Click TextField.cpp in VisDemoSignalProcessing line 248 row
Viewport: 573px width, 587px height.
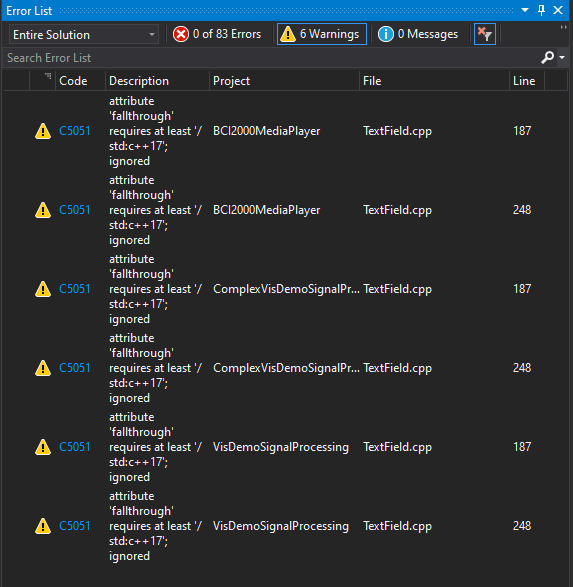(397, 526)
